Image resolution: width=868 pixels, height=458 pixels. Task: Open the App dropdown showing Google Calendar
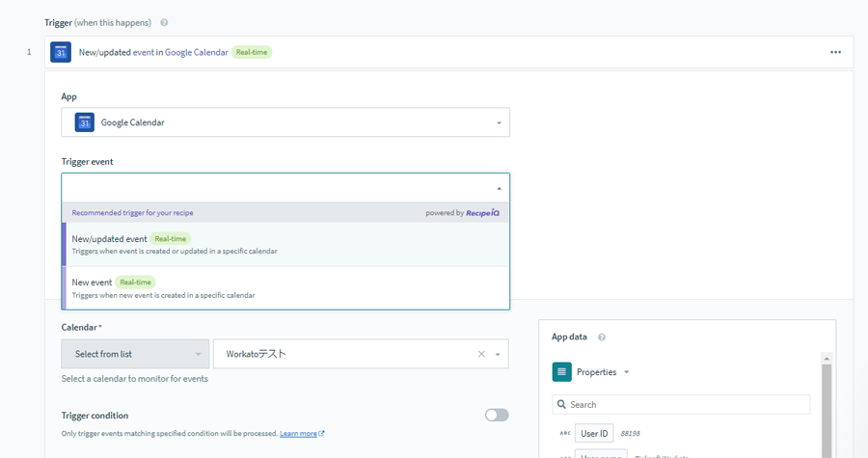285,122
